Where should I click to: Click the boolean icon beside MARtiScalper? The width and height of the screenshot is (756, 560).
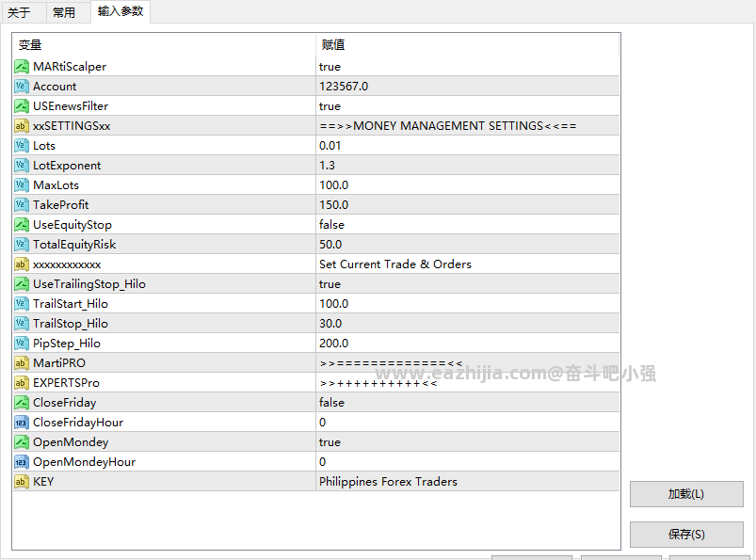(x=22, y=67)
